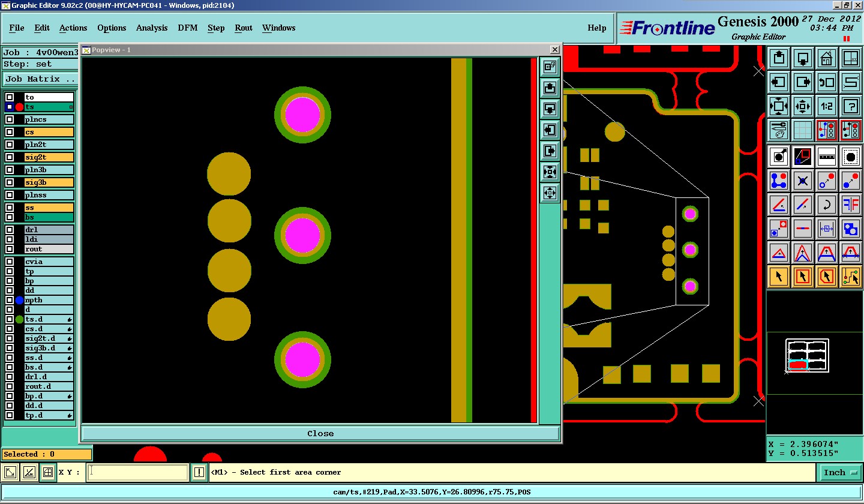Click the pan up arrow icon
Screen dimensions: 864x504
pyautogui.click(x=779, y=58)
